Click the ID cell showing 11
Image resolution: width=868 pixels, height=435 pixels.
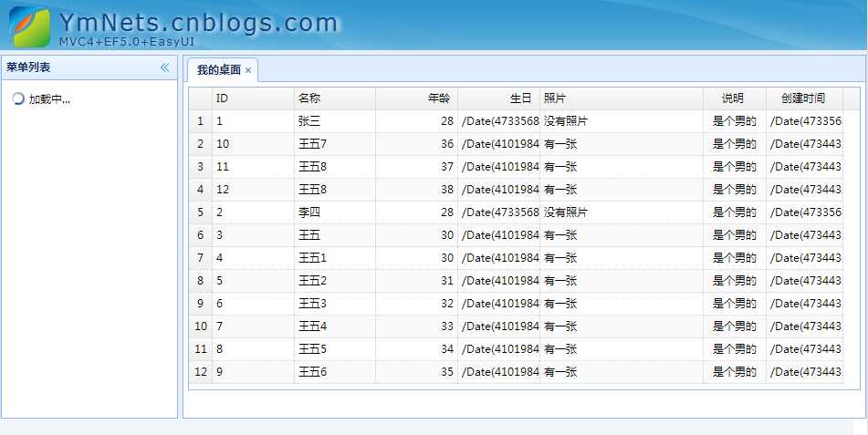point(253,167)
